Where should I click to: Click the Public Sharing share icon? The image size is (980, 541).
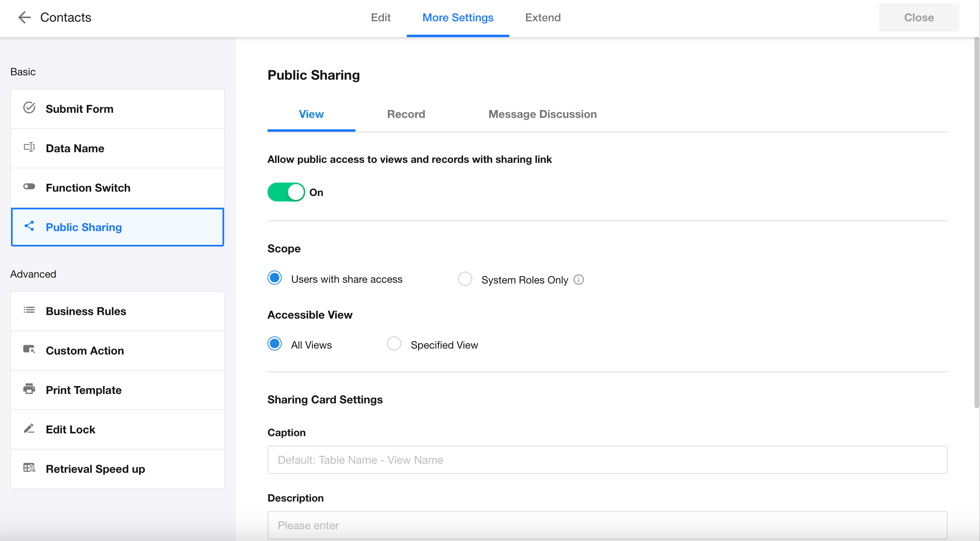click(29, 226)
